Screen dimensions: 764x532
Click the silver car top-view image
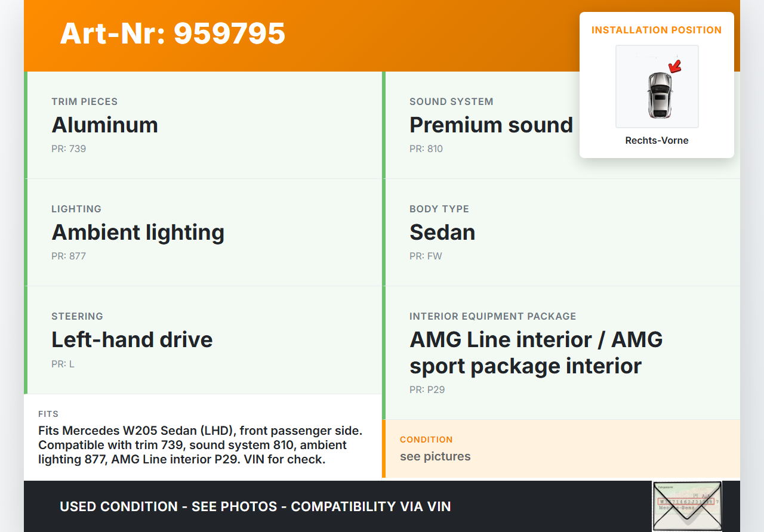point(659,95)
